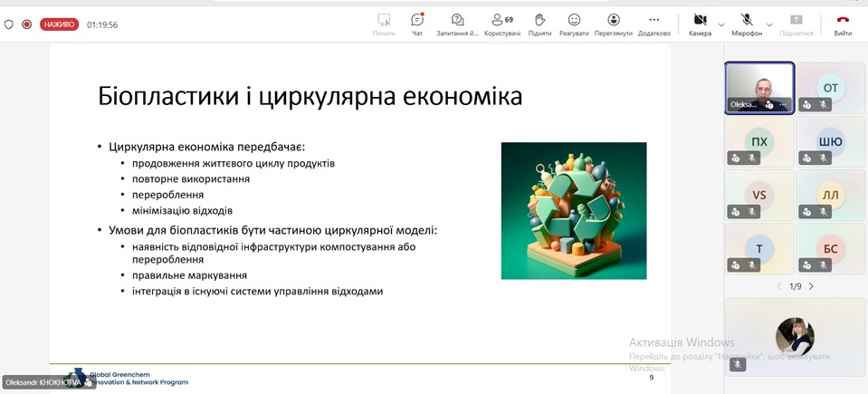Click the Поділитися share button
The image size is (868, 394).
click(796, 25)
